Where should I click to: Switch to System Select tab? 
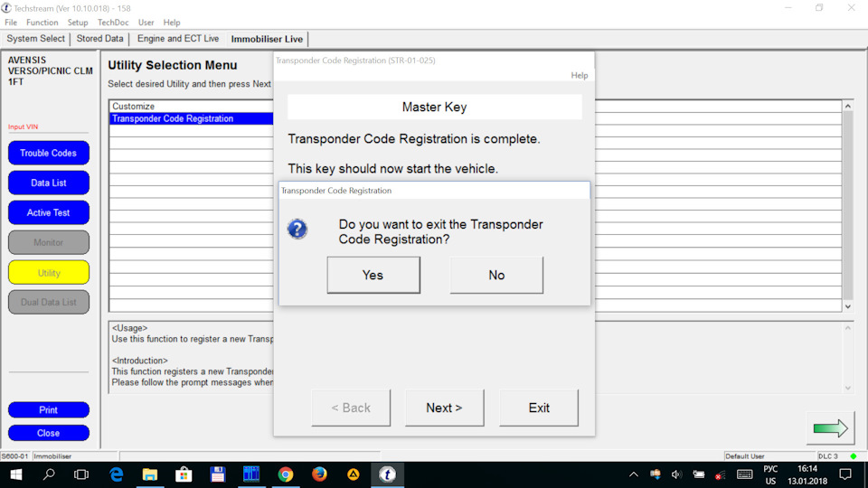36,39
